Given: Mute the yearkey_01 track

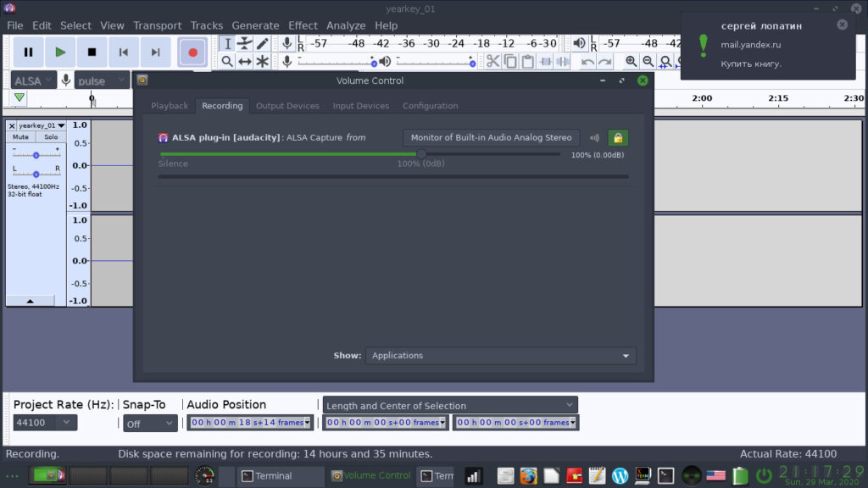Looking at the screenshot, I should point(20,137).
